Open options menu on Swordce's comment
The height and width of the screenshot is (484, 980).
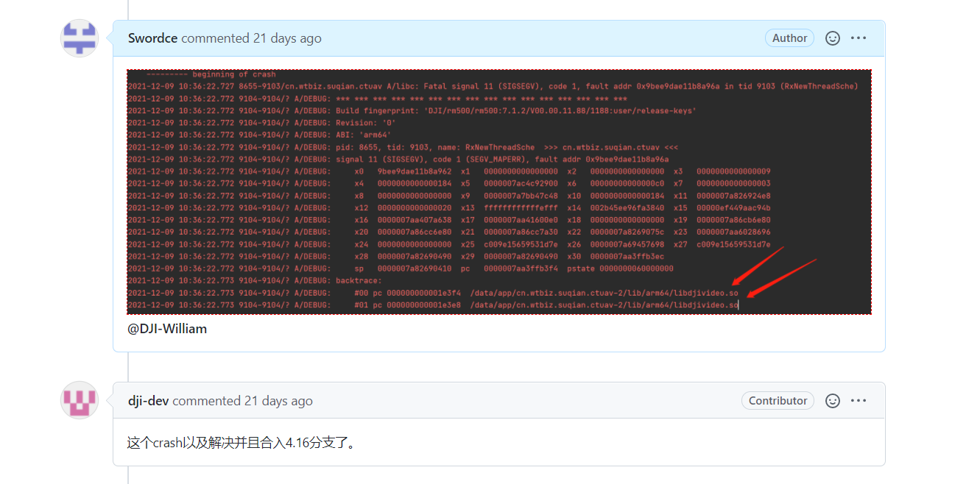(859, 38)
